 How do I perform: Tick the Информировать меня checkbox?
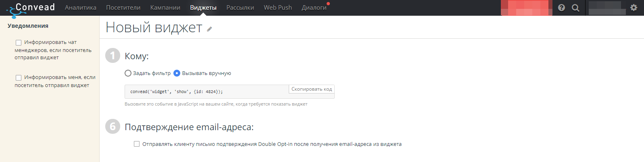(19, 77)
